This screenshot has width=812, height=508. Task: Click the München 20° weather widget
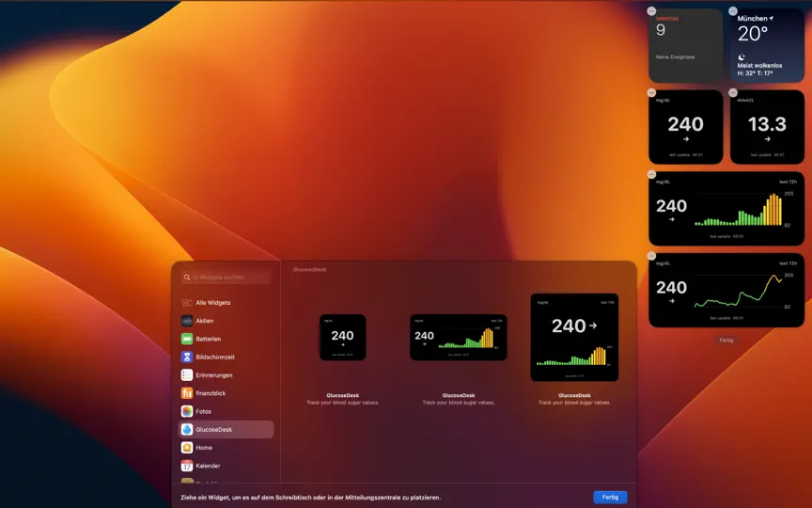click(x=767, y=45)
